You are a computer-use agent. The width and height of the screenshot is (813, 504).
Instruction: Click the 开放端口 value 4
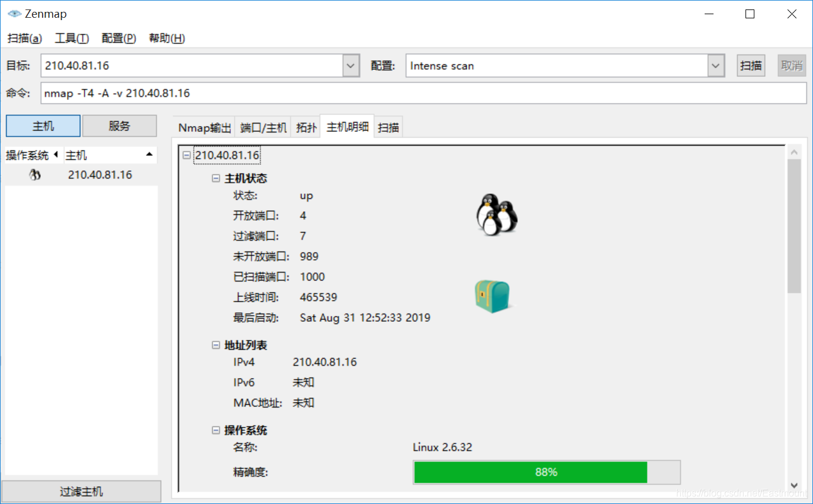tap(303, 216)
